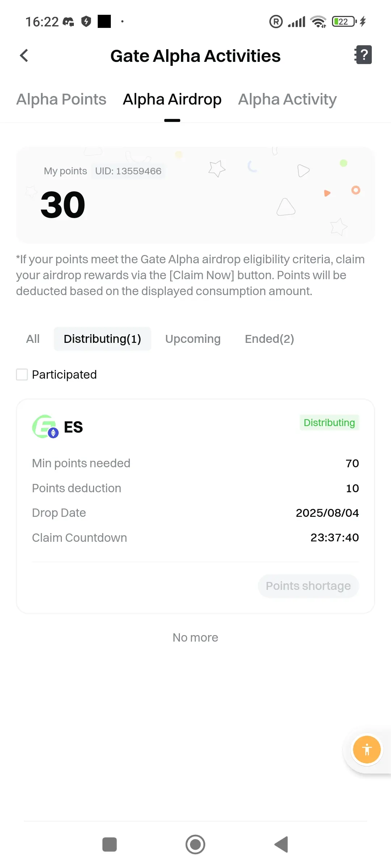Switch to the Alpha Activity tab
This screenshot has width=391, height=868.
pos(287,99)
